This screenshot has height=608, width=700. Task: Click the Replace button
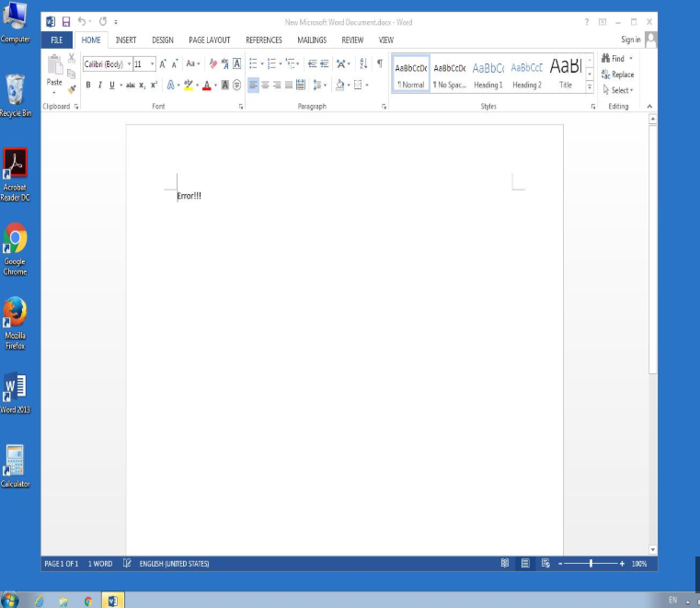coord(618,75)
